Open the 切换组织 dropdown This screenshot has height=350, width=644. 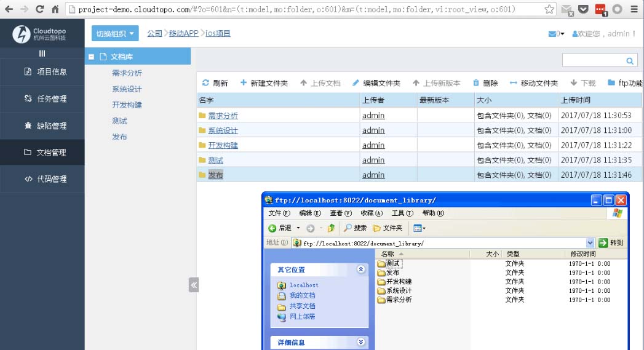pos(115,34)
